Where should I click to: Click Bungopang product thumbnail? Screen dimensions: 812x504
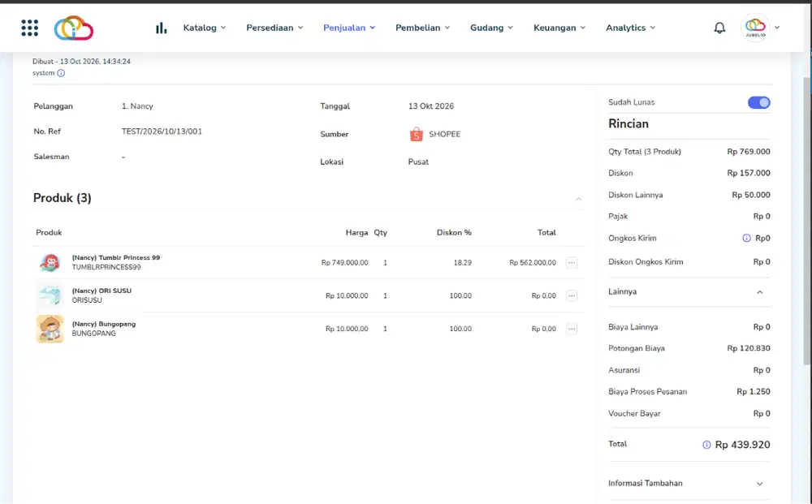[x=50, y=329]
